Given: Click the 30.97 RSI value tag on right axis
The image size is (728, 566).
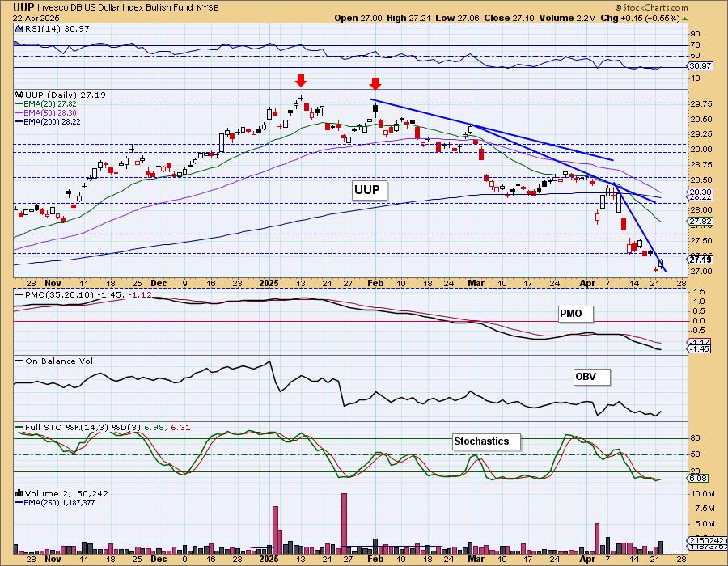Looking at the screenshot, I should coord(700,65).
